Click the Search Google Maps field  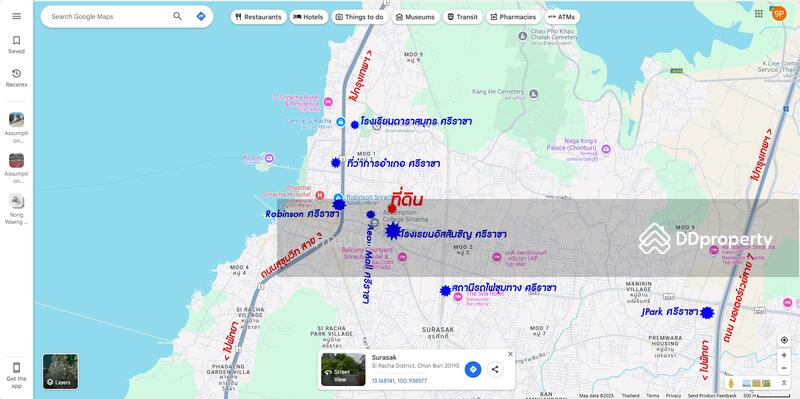[x=110, y=16]
